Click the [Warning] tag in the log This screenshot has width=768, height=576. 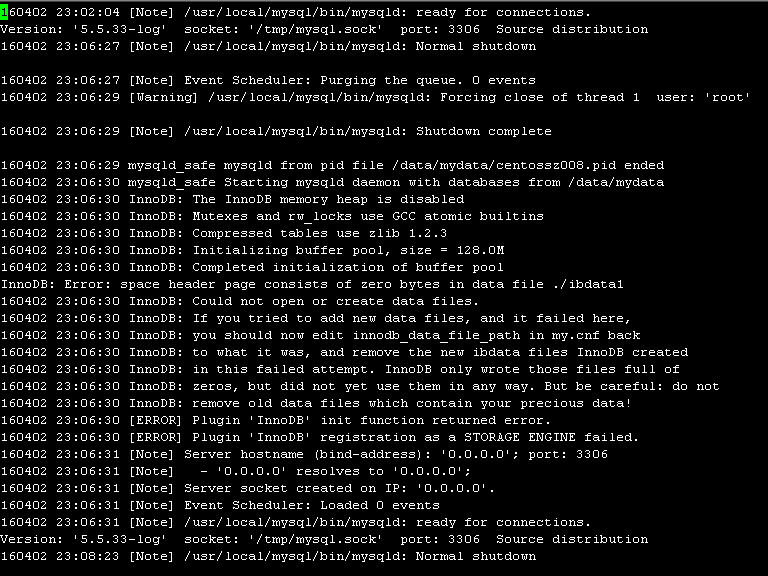tap(163, 97)
